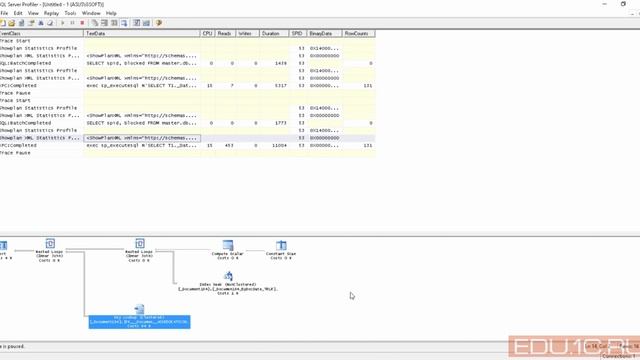Click the highlighted Key Lookup label in plan
This screenshot has height=360, width=640.
click(139, 322)
